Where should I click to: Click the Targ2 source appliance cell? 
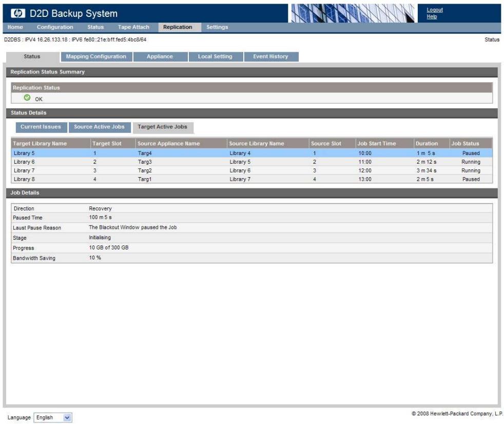pyautogui.click(x=145, y=171)
